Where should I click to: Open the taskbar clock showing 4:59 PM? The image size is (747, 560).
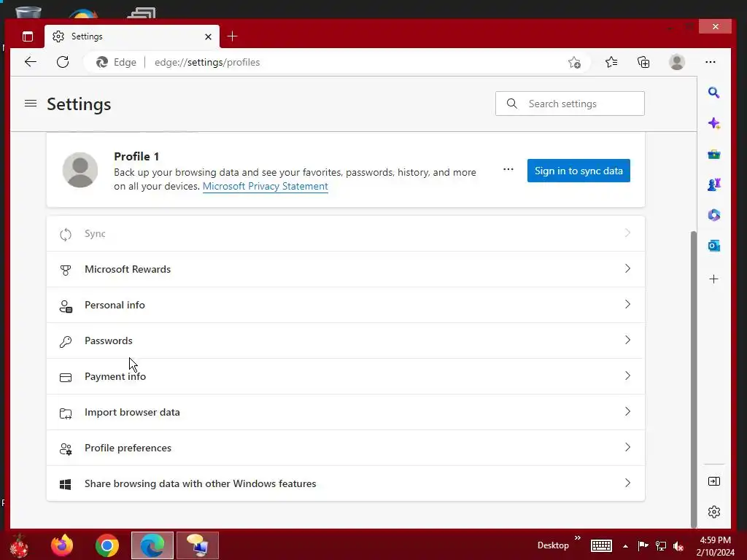pos(715,545)
